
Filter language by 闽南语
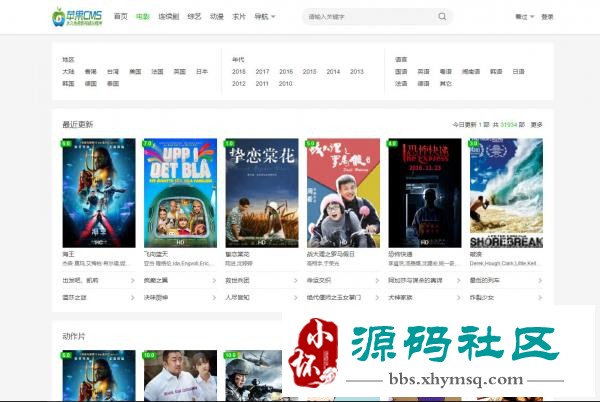tap(471, 72)
